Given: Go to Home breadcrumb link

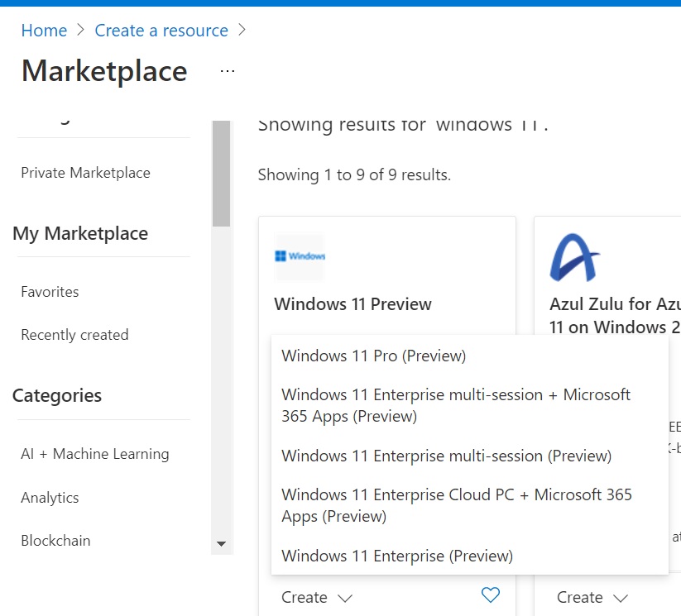Looking at the screenshot, I should [x=45, y=31].
